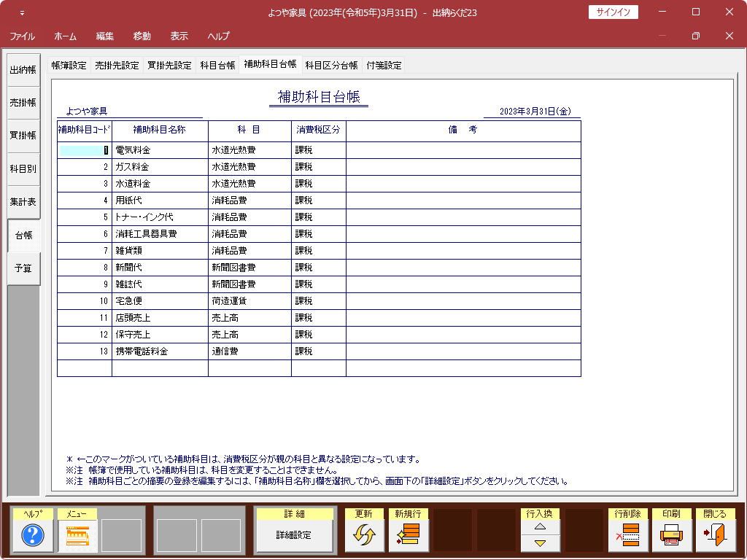Click 荷造運賃 account cell
747x560 pixels.
pyautogui.click(x=249, y=301)
